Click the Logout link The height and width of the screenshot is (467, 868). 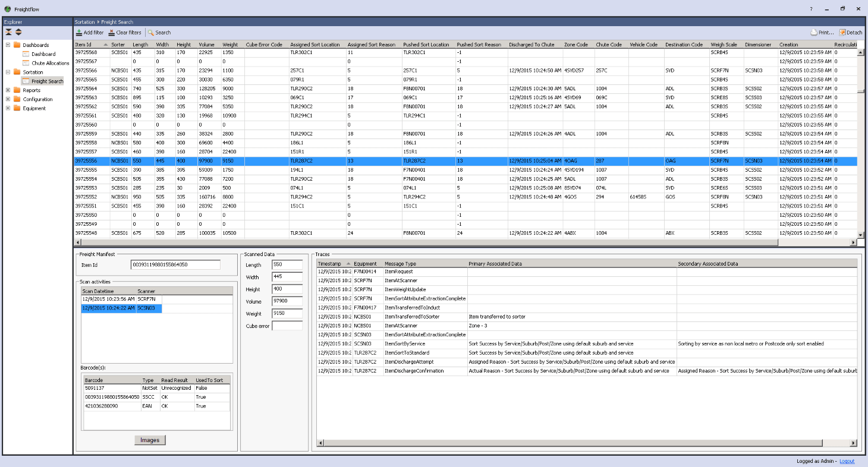coord(847,461)
